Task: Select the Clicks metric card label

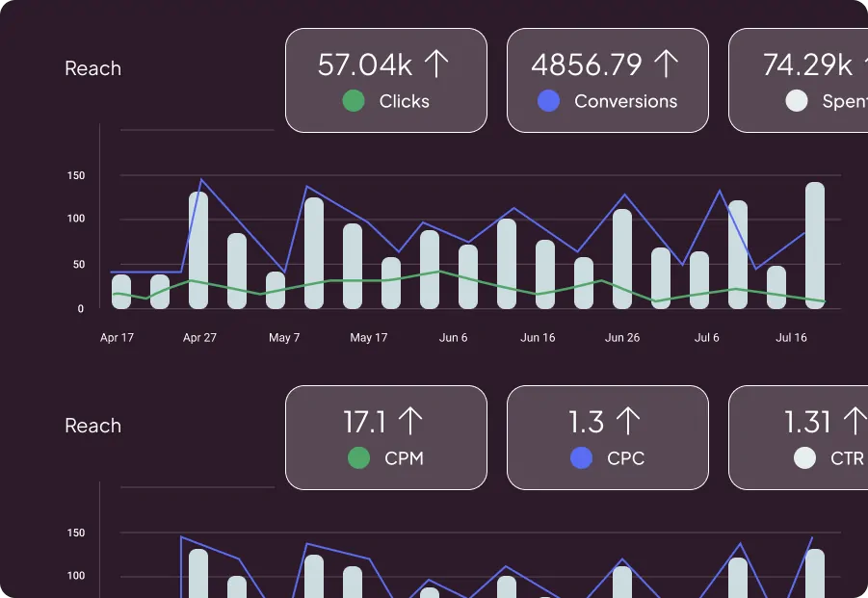Action: [x=404, y=101]
